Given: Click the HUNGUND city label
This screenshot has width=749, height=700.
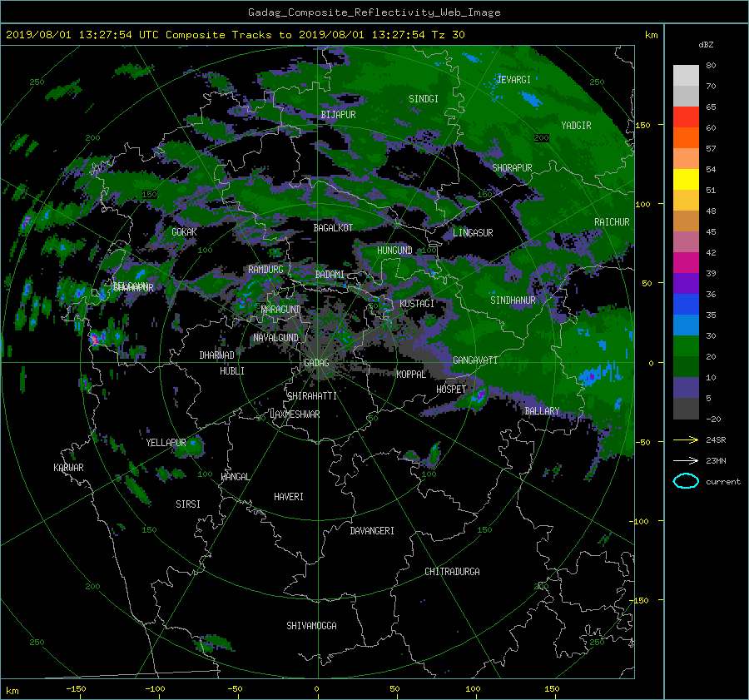Looking at the screenshot, I should 394,251.
